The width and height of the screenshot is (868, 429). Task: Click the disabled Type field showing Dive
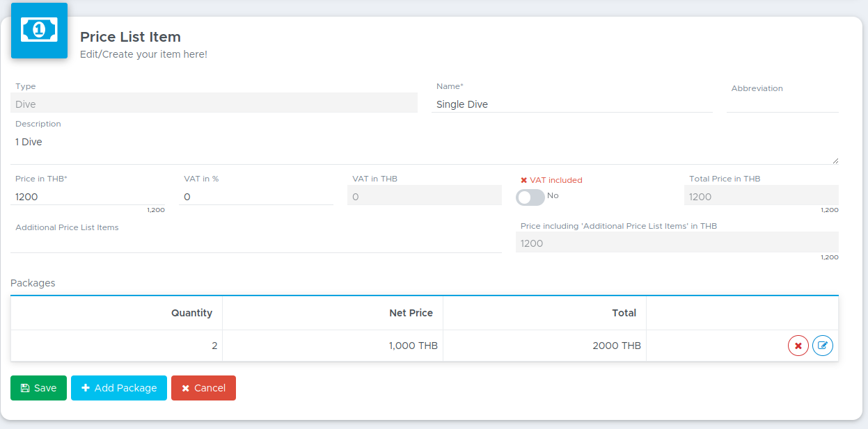[214, 103]
